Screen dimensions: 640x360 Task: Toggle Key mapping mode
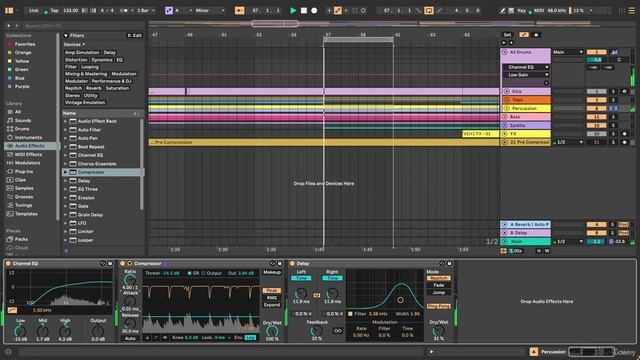click(x=521, y=11)
